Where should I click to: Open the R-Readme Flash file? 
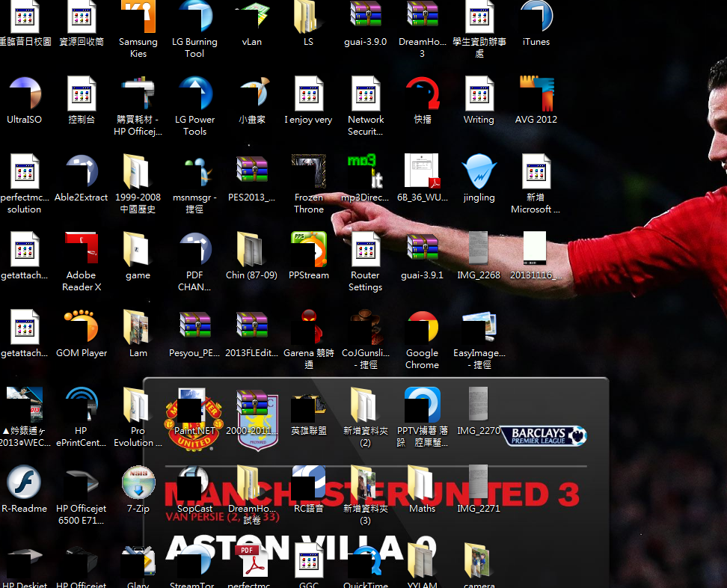point(24,483)
